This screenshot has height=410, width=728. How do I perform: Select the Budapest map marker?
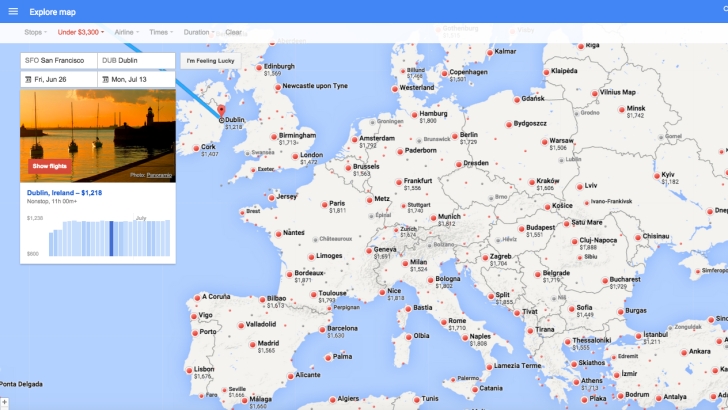tap(521, 229)
